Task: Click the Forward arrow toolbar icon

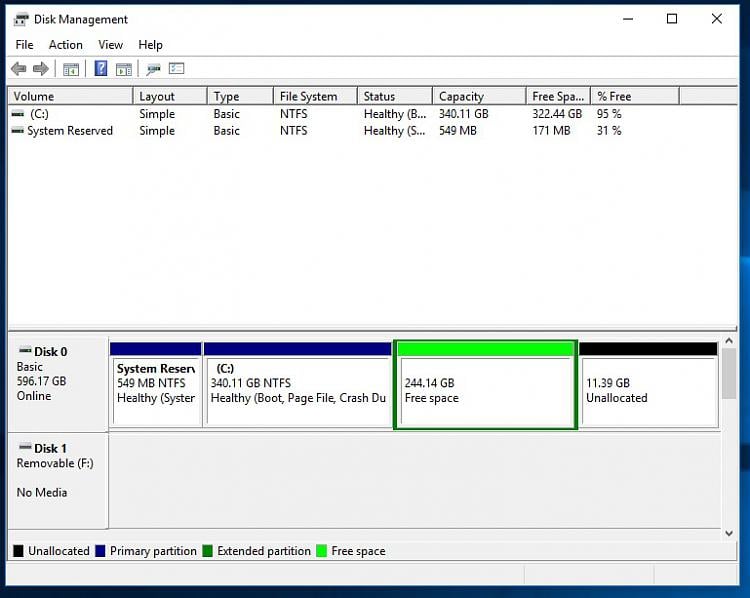Action: click(41, 69)
